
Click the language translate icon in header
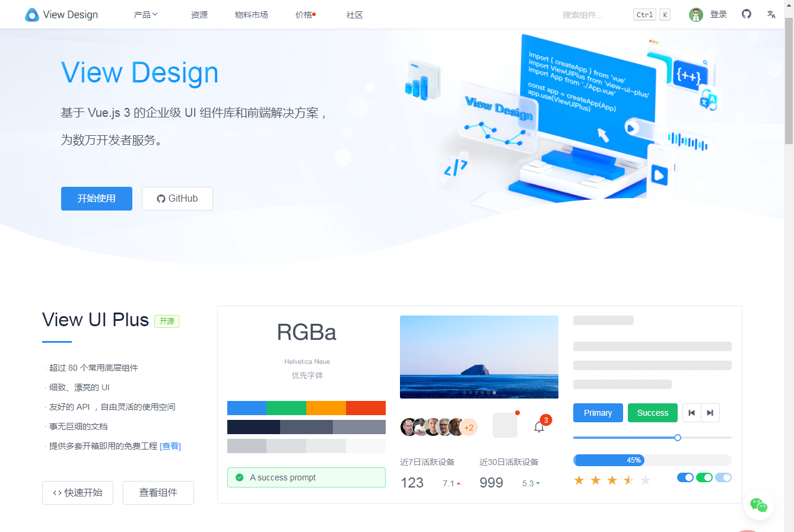point(771,14)
